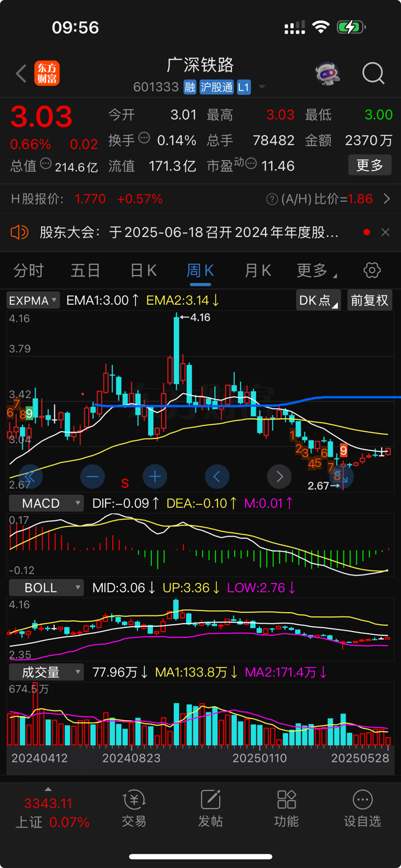The height and width of the screenshot is (868, 401).
Task: Open 功能 functions icon
Action: pos(287,808)
